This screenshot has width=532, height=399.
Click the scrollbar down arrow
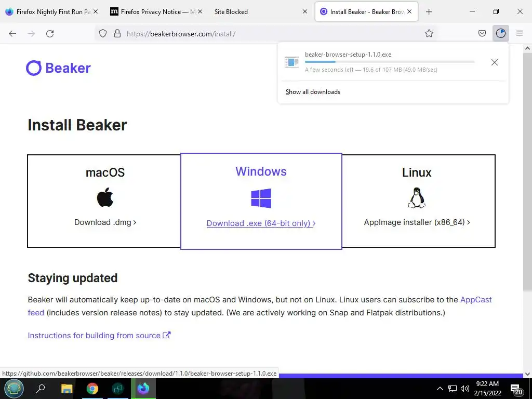click(527, 374)
